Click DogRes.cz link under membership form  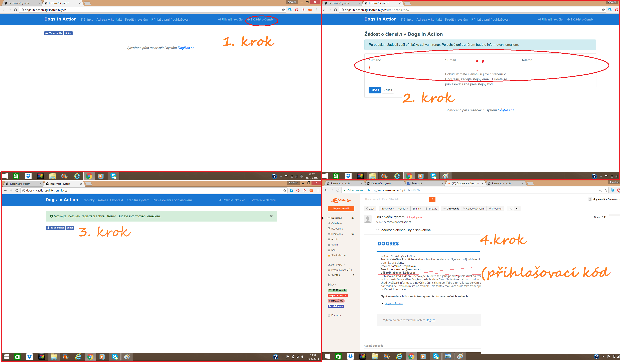(506, 110)
